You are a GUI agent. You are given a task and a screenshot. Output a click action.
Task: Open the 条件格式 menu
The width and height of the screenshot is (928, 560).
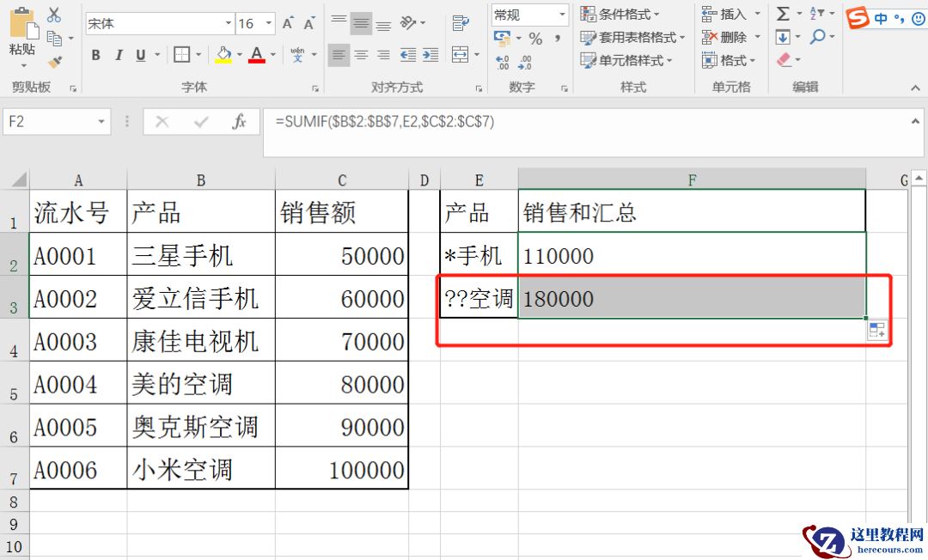coord(620,14)
